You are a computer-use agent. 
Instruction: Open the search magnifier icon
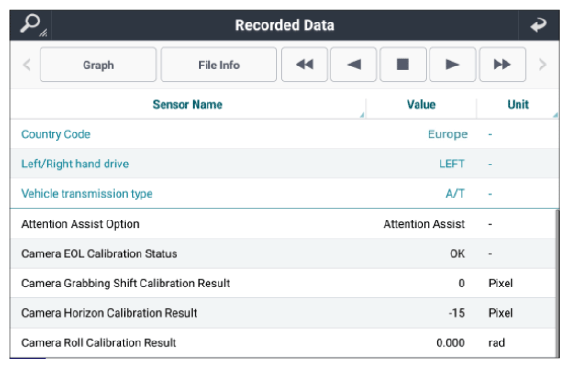click(x=31, y=25)
